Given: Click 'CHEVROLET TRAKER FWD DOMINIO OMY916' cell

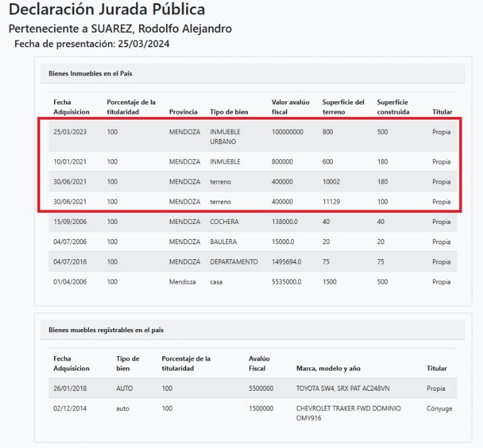Looking at the screenshot, I should [x=348, y=413].
